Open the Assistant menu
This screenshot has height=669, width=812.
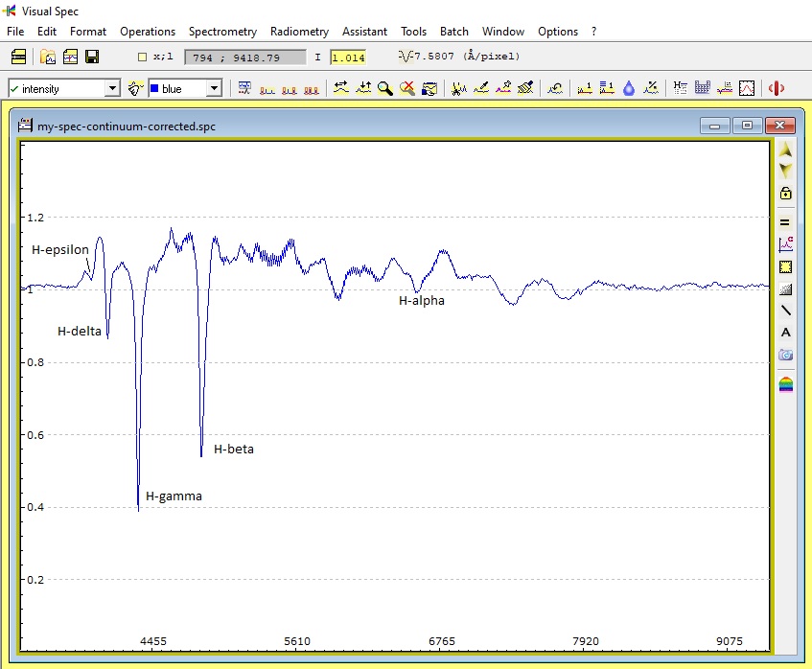pos(364,32)
